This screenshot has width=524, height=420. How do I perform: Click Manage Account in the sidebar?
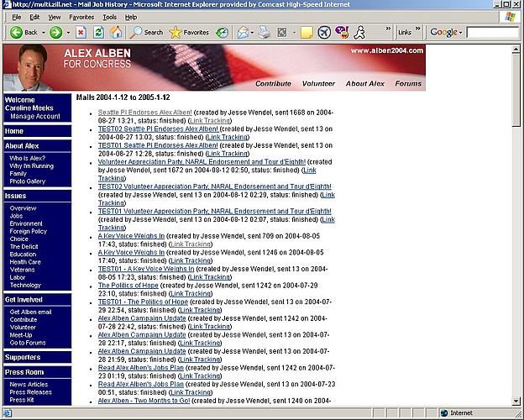[x=35, y=117]
